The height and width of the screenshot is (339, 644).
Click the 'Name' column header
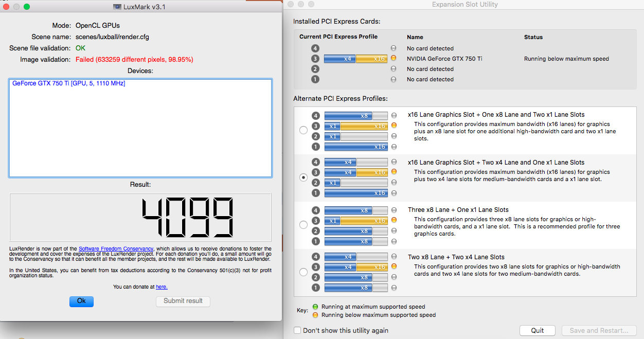pos(415,37)
